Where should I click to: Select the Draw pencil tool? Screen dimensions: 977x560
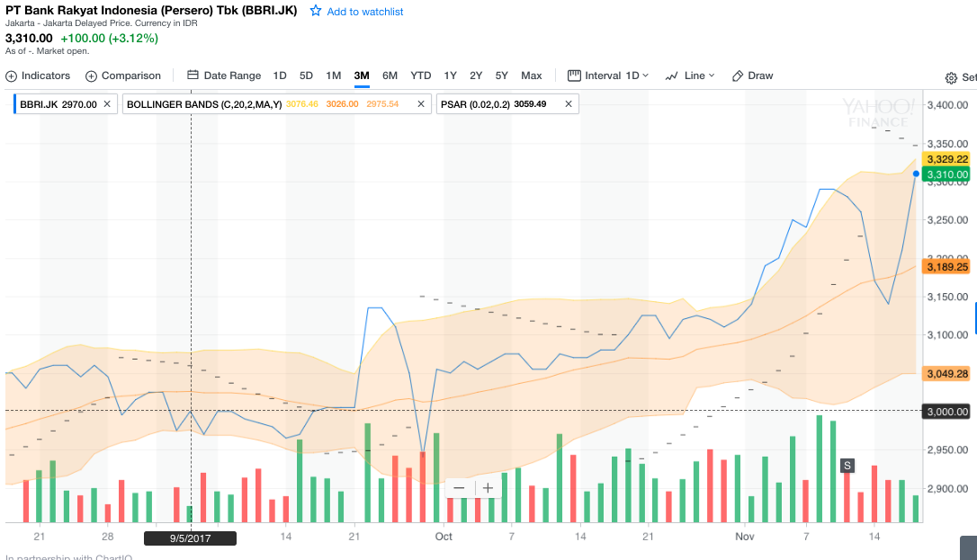point(738,76)
